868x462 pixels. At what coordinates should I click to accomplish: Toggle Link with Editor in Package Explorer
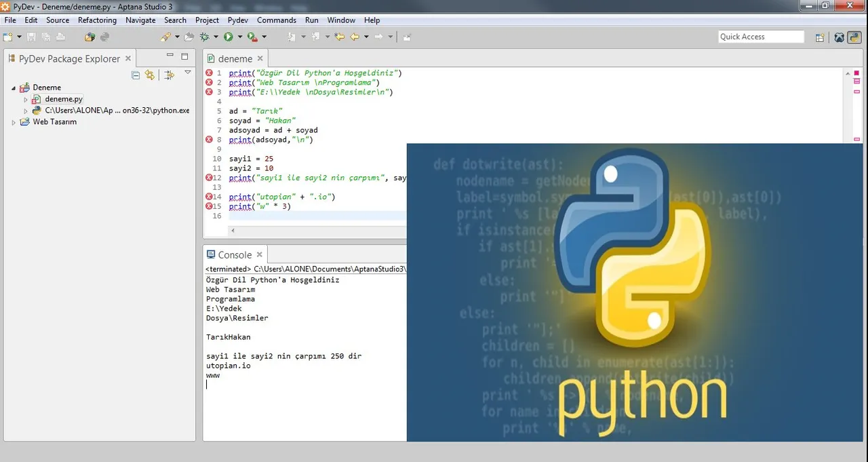pyautogui.click(x=150, y=75)
